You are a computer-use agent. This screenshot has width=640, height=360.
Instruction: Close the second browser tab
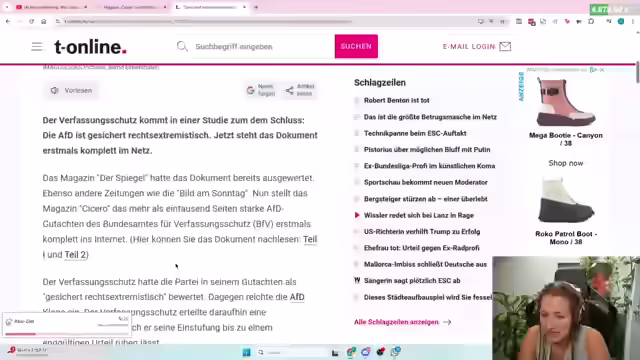click(x=165, y=7)
